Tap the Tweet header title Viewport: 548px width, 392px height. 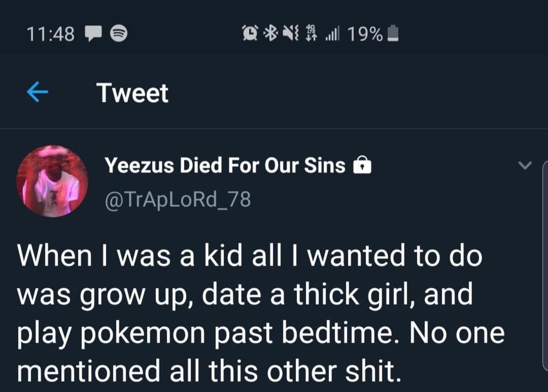pyautogui.click(x=132, y=93)
